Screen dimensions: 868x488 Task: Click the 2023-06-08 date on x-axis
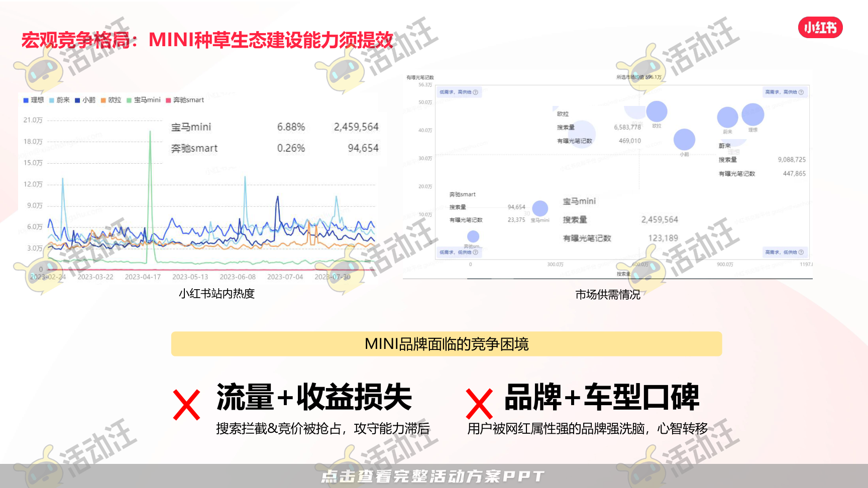coord(238,277)
